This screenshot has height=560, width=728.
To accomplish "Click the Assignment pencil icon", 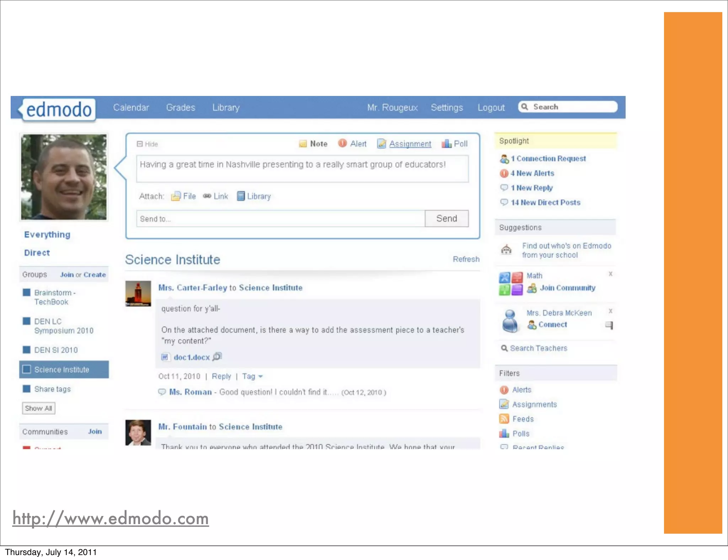I will [381, 143].
